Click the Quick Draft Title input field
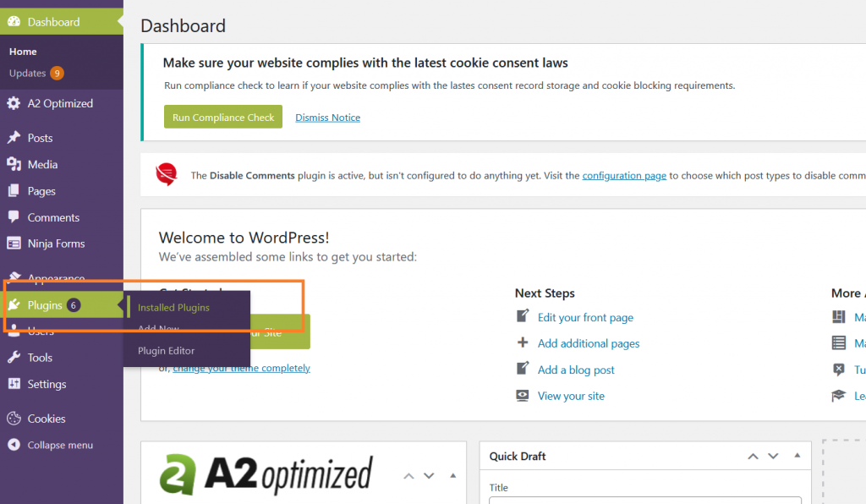866x504 pixels. 645,500
